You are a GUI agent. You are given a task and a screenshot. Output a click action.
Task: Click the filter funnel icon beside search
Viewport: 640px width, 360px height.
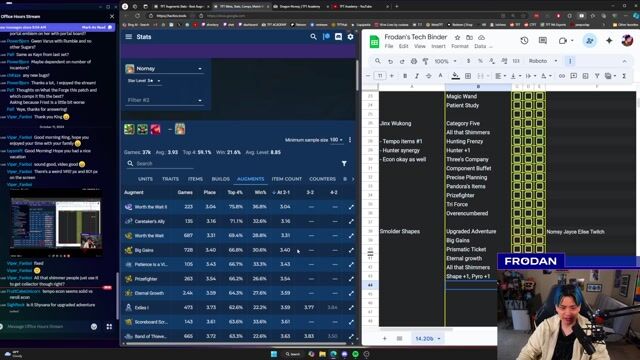pos(344,163)
